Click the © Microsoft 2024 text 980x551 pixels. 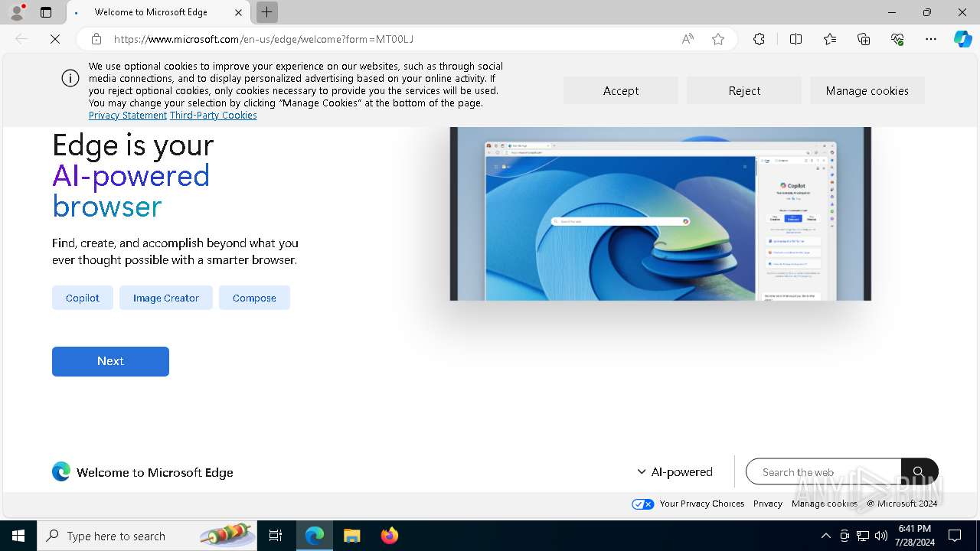point(903,504)
